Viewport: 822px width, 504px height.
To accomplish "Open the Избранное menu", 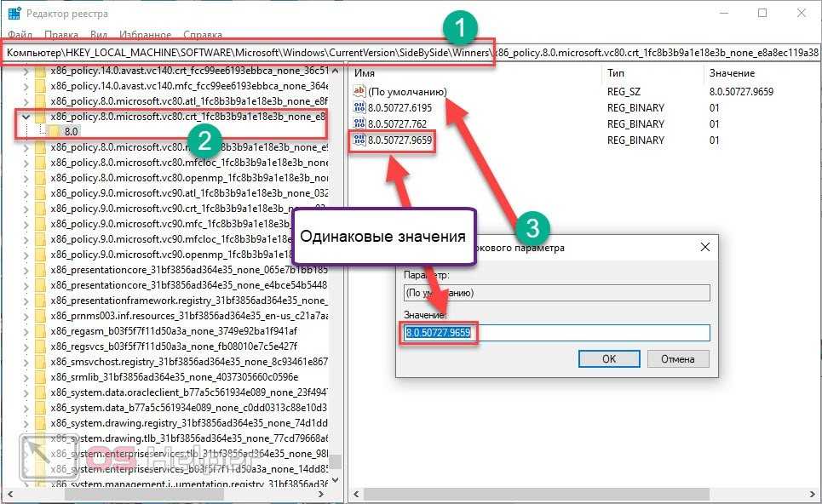I will coord(145,35).
